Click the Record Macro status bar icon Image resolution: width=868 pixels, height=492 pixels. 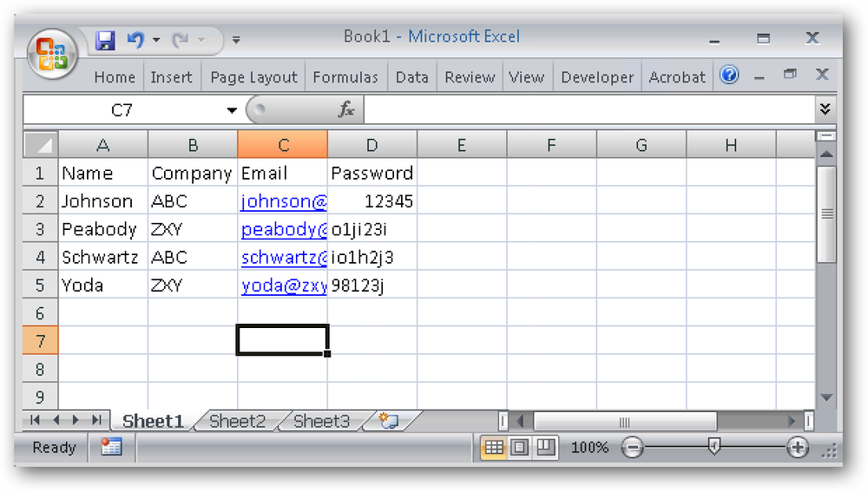111,447
